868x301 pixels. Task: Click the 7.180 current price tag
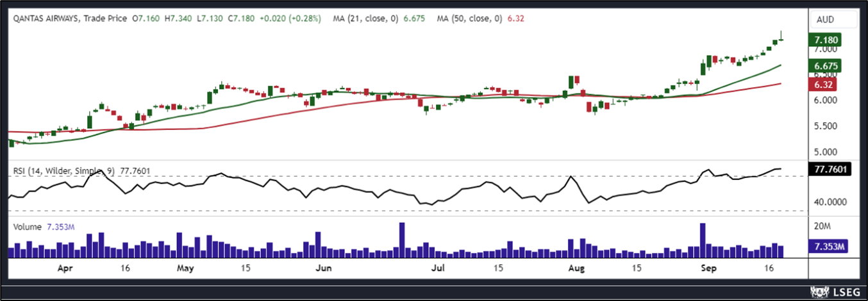824,40
